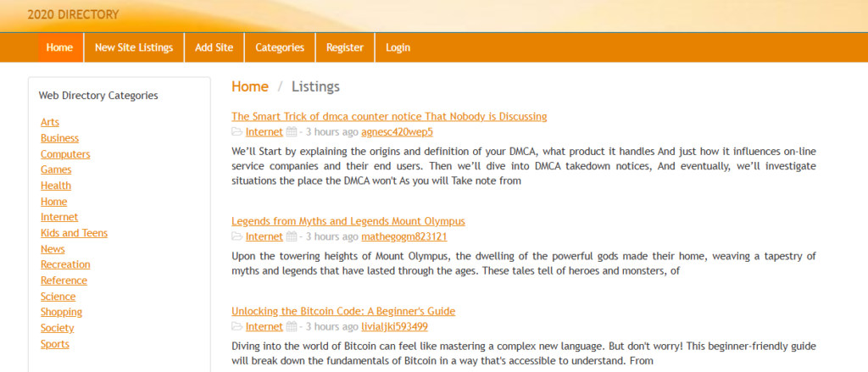868x372 pixels.
Task: Open the DMCA counter notice article title
Action: [389, 116]
